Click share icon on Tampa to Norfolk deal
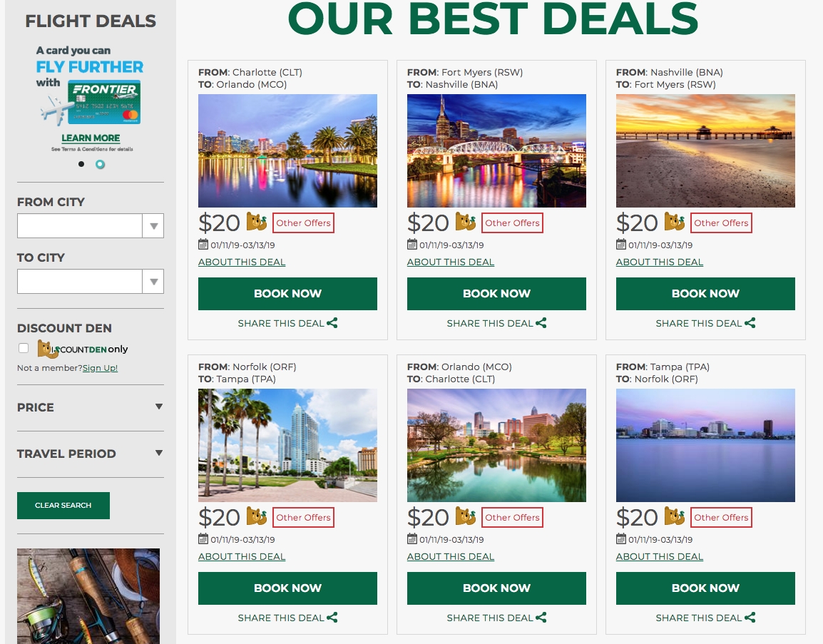Screen dimensions: 823x644 (750, 617)
